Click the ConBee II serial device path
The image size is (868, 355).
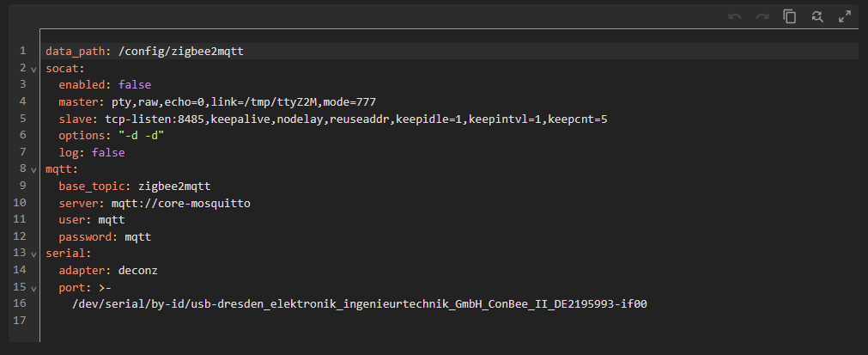click(x=359, y=303)
